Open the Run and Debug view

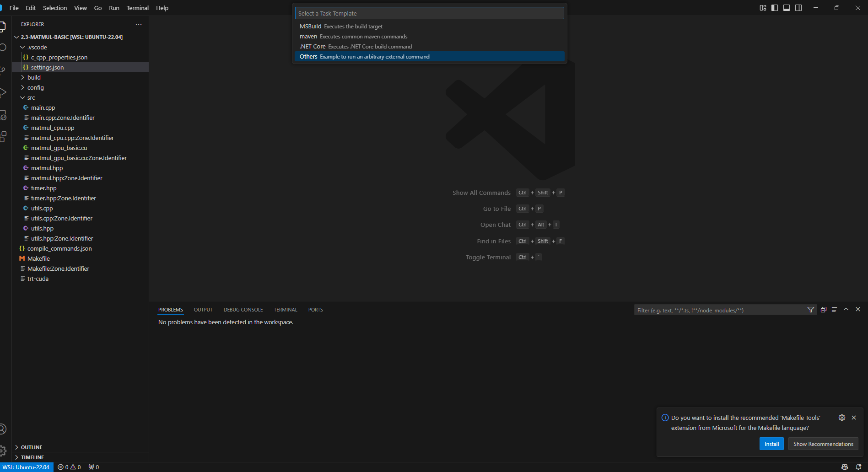[2, 92]
